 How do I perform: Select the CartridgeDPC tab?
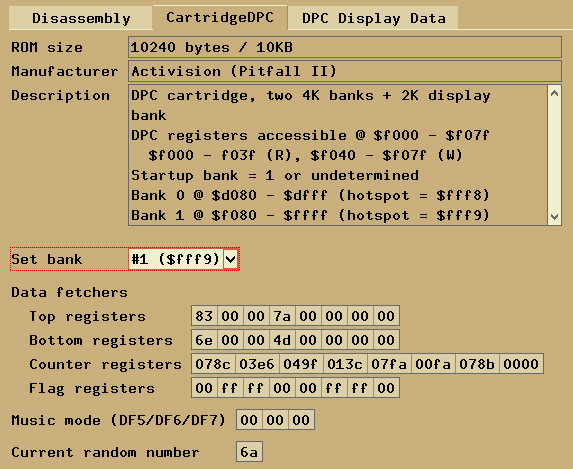220,17
